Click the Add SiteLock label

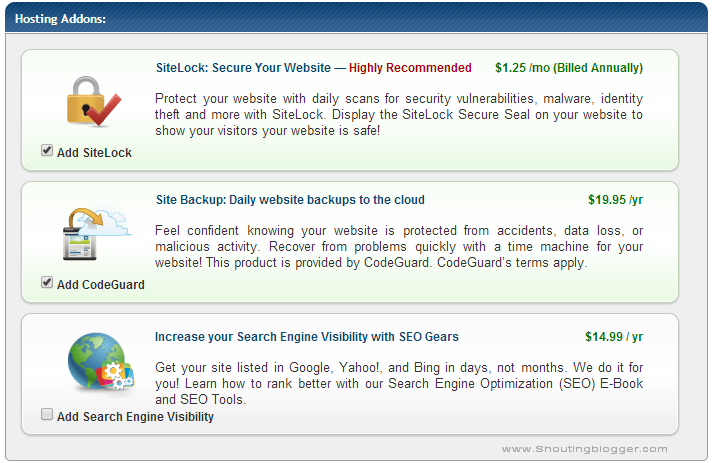pyautogui.click(x=94, y=153)
